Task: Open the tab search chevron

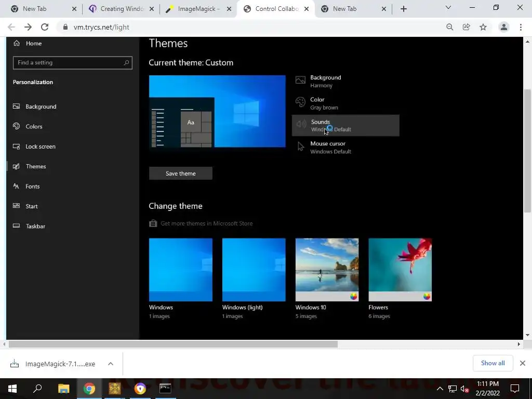Action: click(x=448, y=7)
